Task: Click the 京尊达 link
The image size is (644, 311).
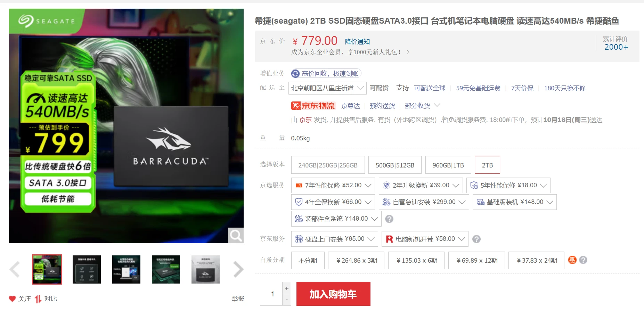Action: 350,106
